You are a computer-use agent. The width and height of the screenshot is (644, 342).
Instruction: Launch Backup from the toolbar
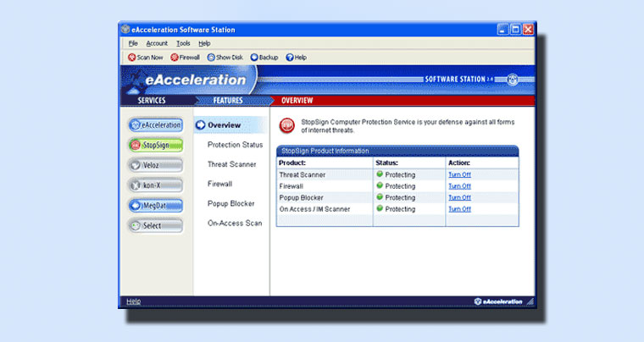pos(264,58)
